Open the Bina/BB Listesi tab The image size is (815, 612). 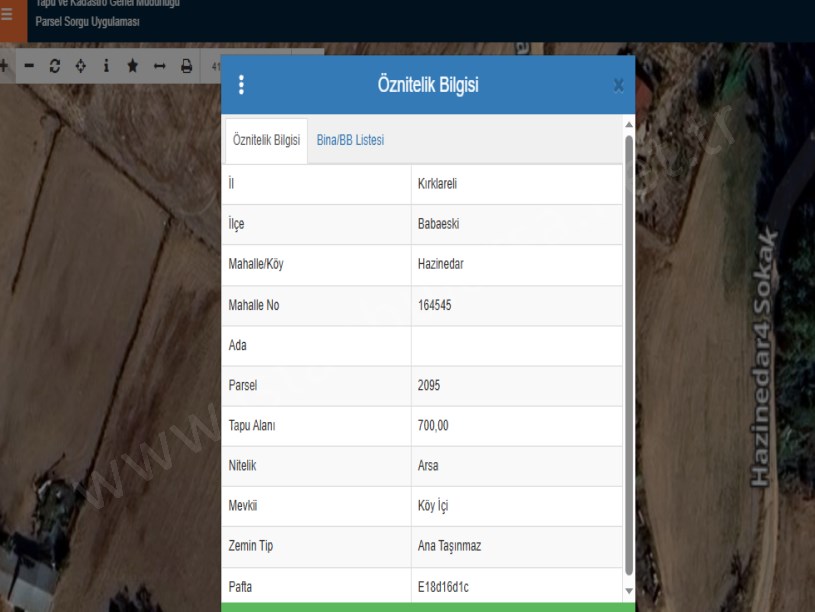coord(350,140)
